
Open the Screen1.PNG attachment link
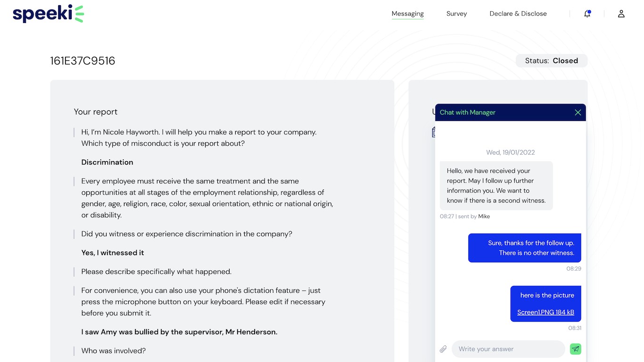545,312
